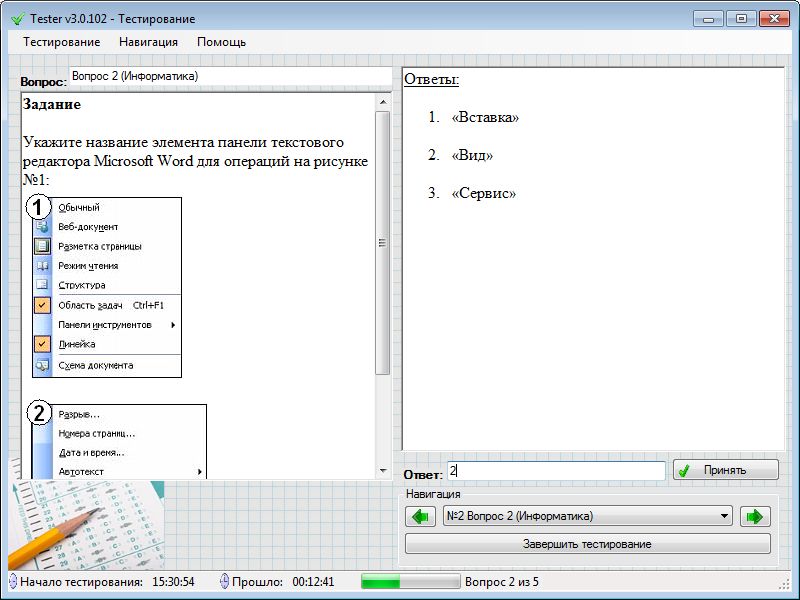
Task: Click into the Ответ input field
Action: (x=556, y=470)
